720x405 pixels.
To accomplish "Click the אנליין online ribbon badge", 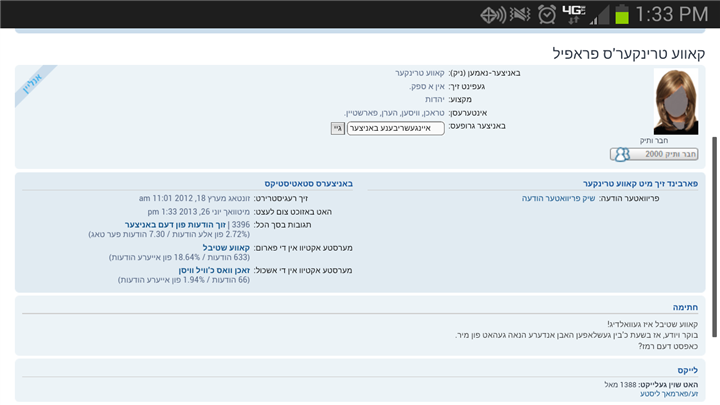I will 34,84.
